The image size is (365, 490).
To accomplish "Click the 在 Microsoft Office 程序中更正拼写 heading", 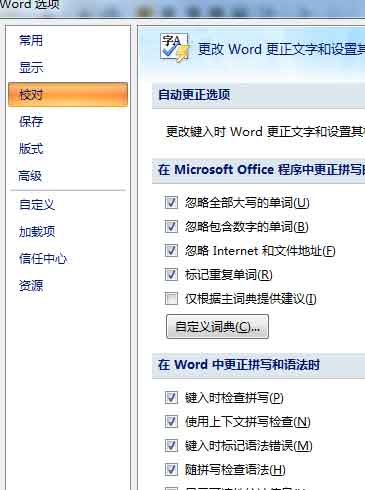I will pyautogui.click(x=261, y=170).
